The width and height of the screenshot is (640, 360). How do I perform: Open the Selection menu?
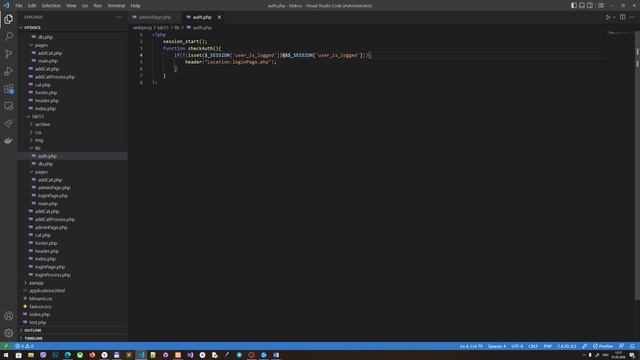[51, 6]
